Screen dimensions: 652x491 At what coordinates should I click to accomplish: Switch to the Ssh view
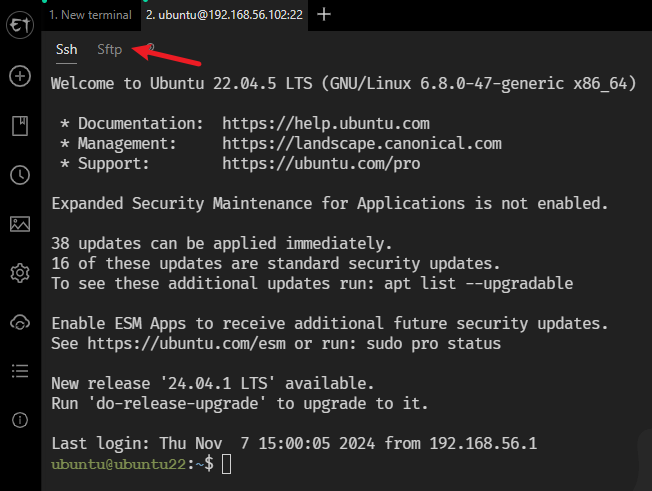click(67, 49)
